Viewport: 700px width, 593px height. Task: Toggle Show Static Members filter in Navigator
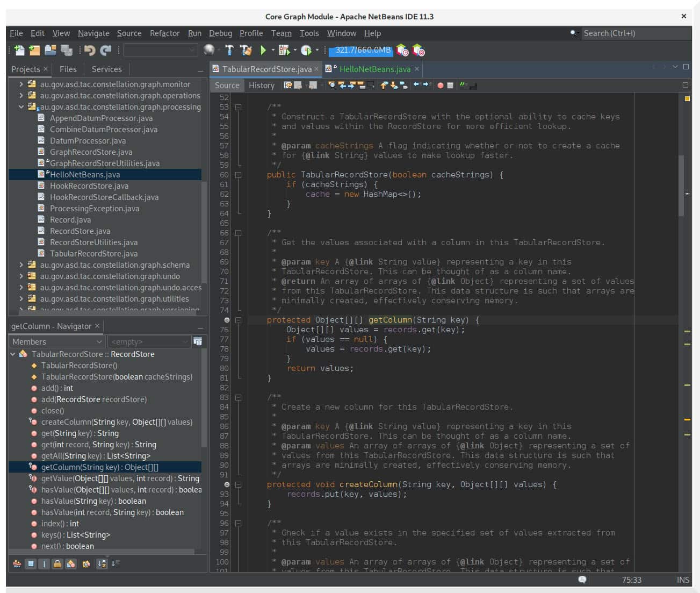click(44, 563)
